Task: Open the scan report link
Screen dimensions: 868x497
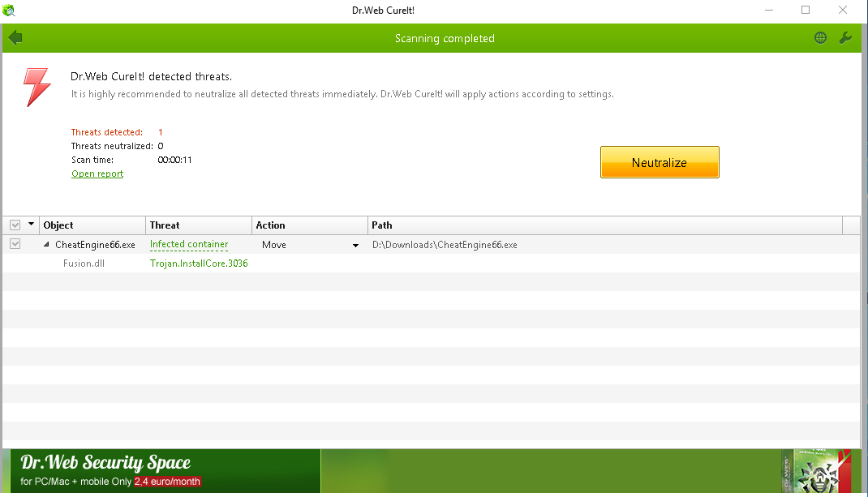Action: (97, 174)
